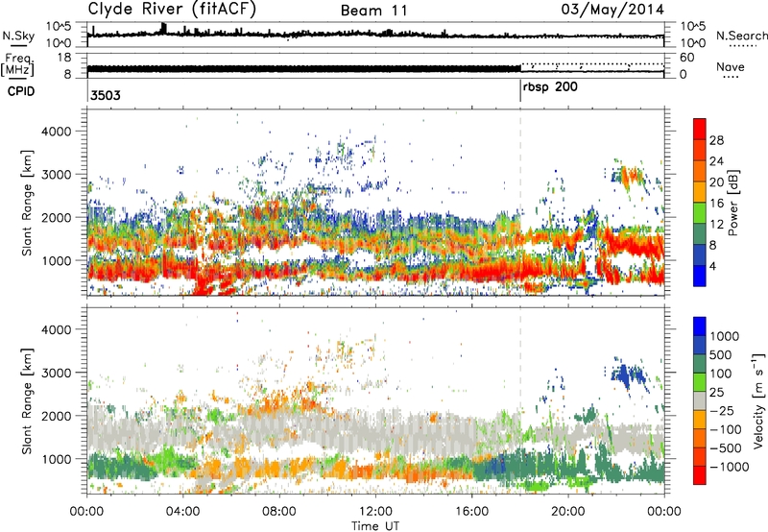Click the red bottom segment of Velocity colorbar

(x=700, y=475)
